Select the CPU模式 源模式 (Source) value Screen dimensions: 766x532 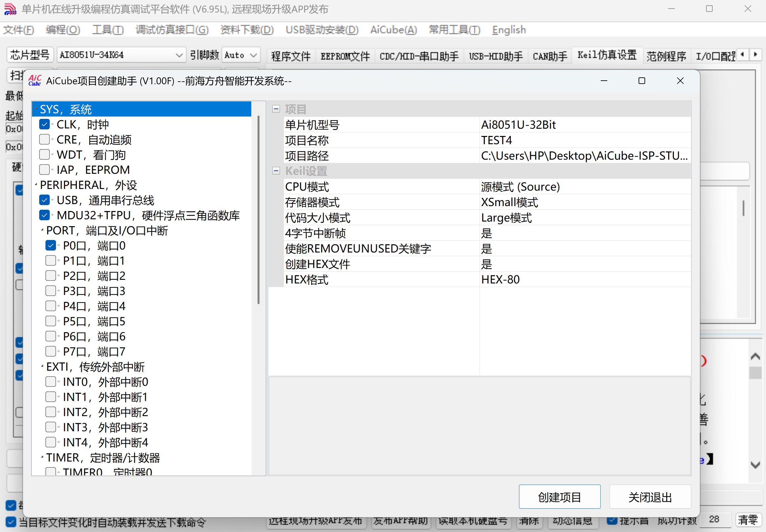tap(585, 187)
